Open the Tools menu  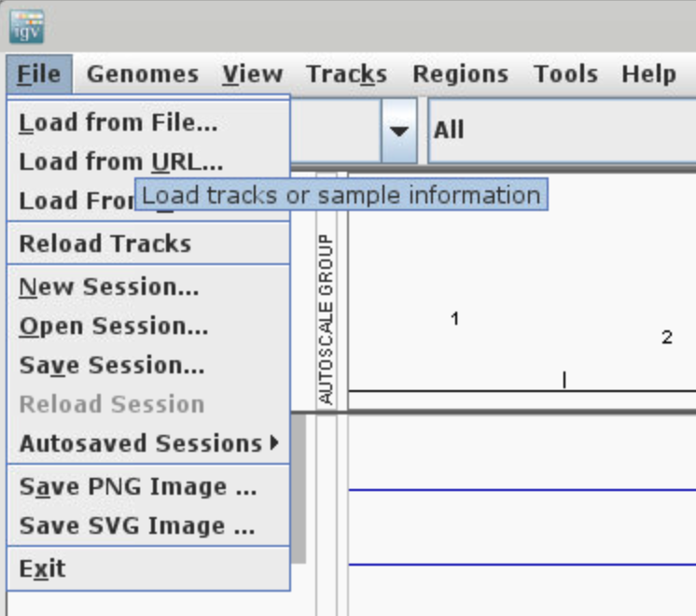tap(565, 74)
